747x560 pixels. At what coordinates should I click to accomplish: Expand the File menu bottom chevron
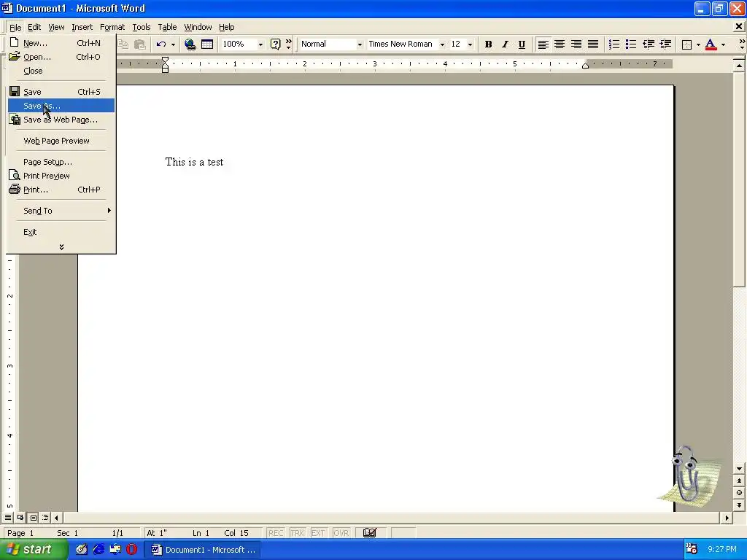click(x=61, y=246)
